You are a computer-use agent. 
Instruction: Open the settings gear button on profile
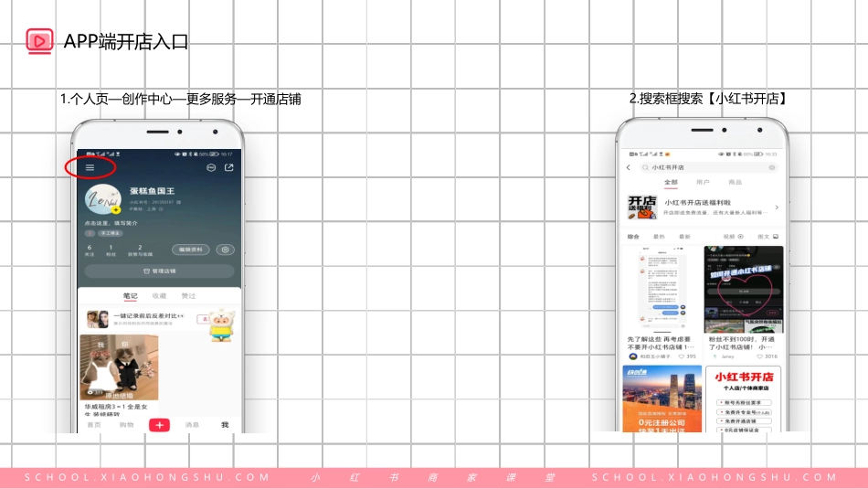(x=226, y=250)
